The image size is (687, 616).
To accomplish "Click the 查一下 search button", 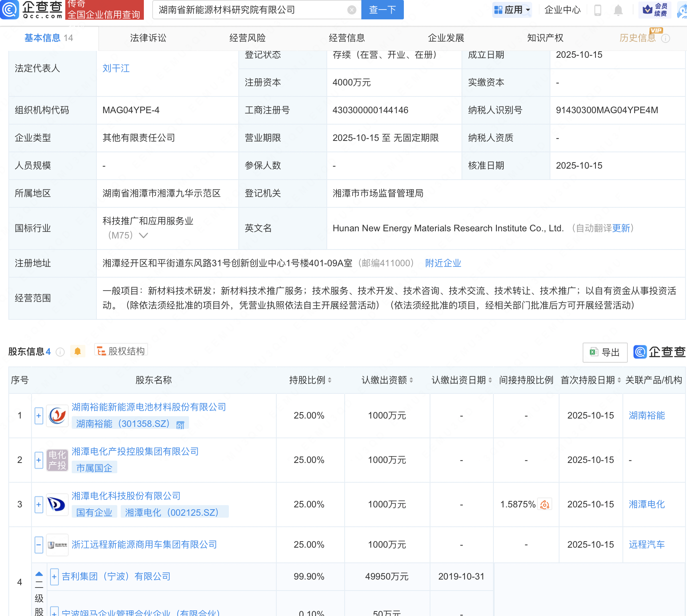I will coord(382,10).
